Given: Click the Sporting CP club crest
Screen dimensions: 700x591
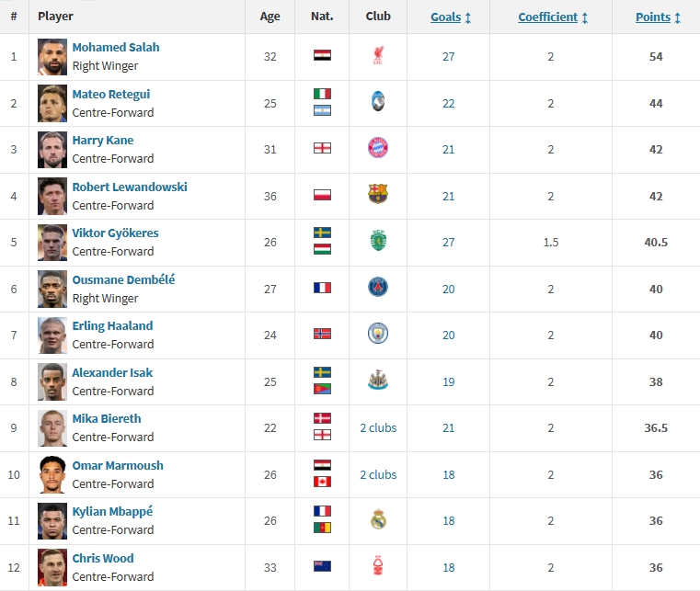Looking at the screenshot, I should [x=378, y=241].
